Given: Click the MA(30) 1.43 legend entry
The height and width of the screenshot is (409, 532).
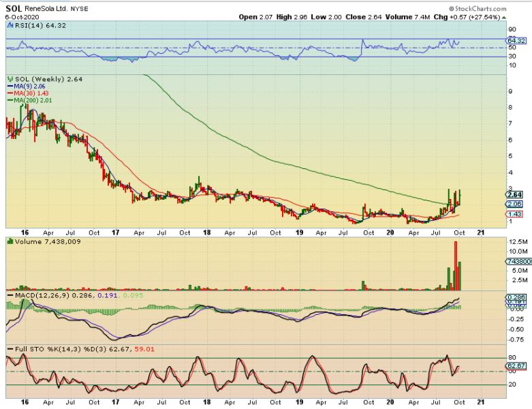Looking at the screenshot, I should (x=28, y=93).
